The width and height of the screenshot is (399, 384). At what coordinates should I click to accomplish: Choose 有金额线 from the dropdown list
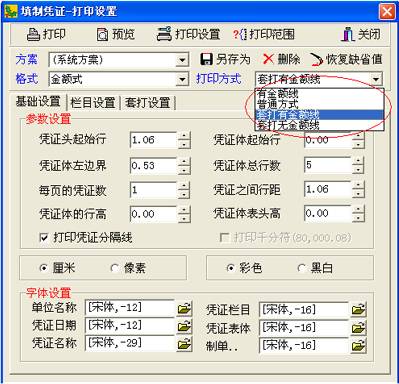click(x=320, y=93)
